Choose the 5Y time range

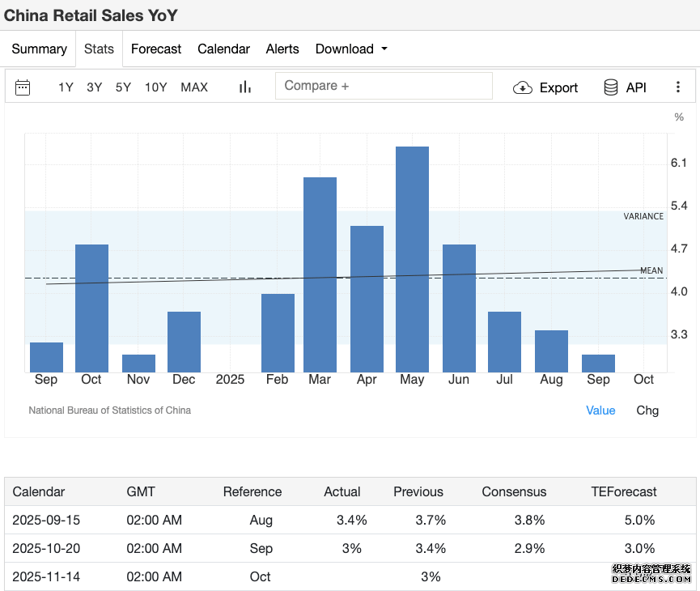pyautogui.click(x=123, y=87)
